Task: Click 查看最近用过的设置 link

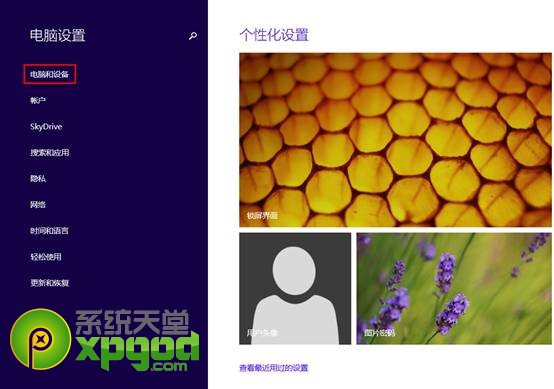Action: coord(274,368)
